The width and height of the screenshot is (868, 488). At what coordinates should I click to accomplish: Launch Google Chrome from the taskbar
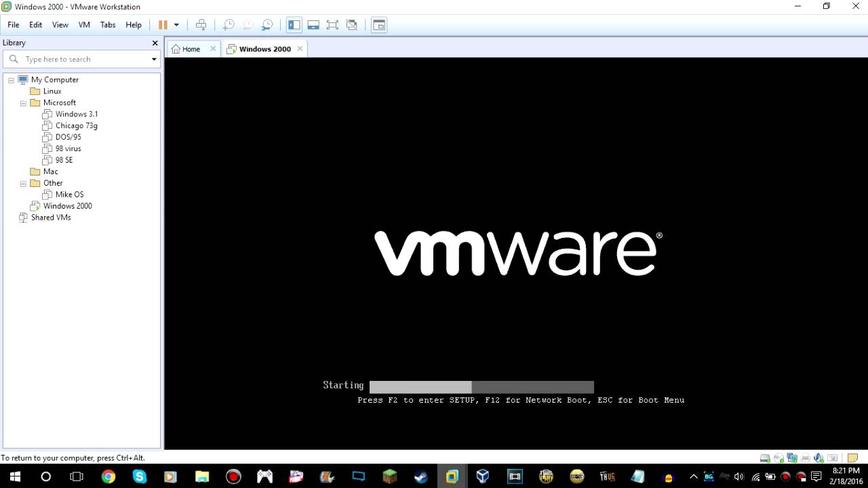[108, 476]
